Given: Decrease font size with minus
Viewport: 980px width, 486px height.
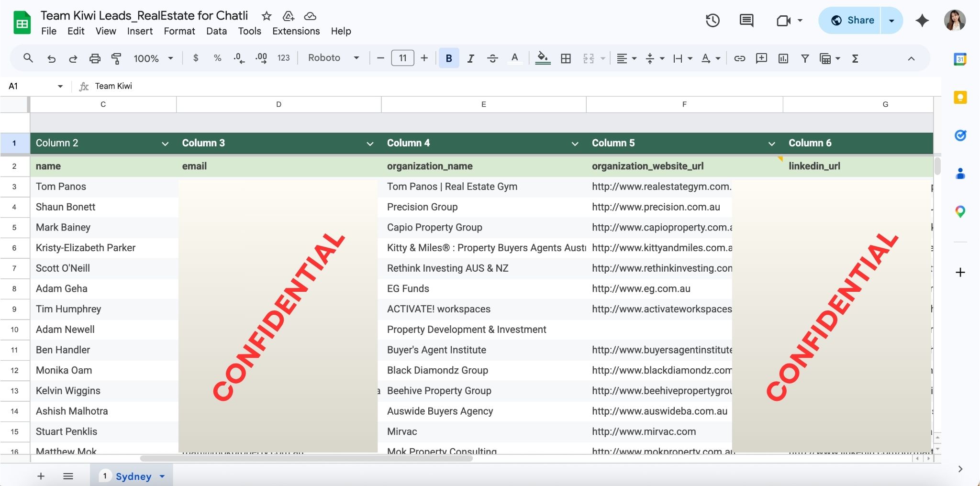Looking at the screenshot, I should (x=381, y=58).
